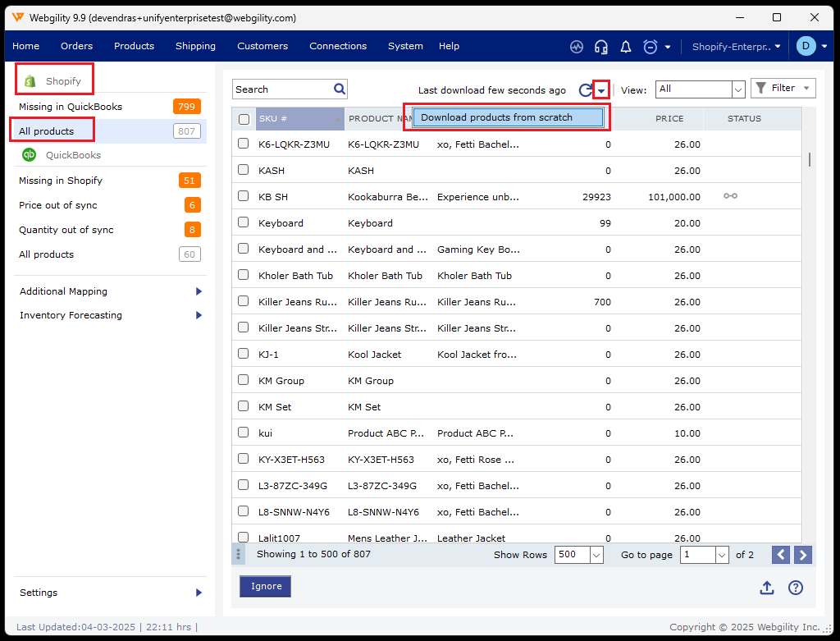Image resolution: width=840 pixels, height=641 pixels.
Task: Open the Connections menu
Action: (x=338, y=46)
